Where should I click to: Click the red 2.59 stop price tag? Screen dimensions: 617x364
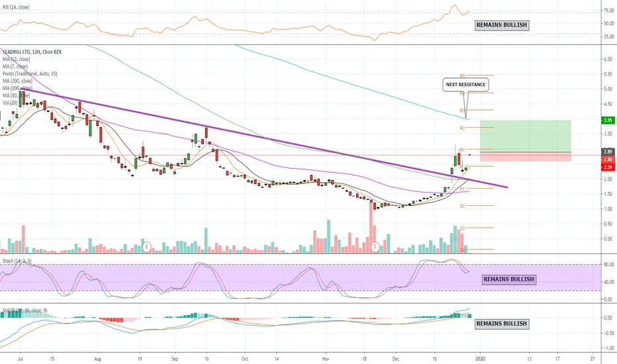(608, 167)
